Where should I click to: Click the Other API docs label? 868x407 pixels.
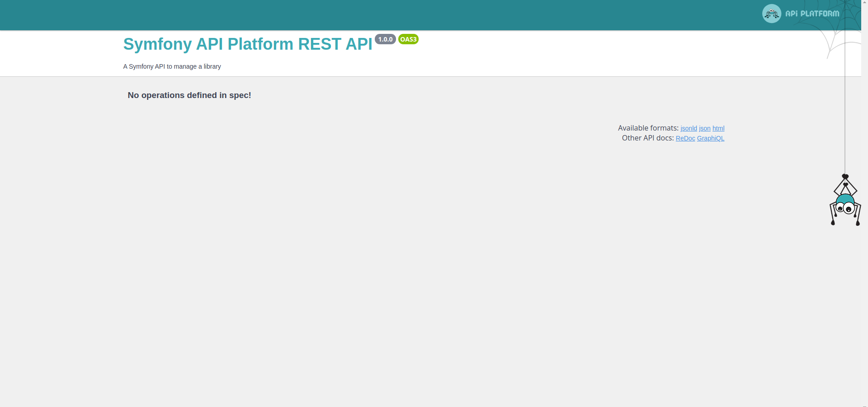[648, 138]
